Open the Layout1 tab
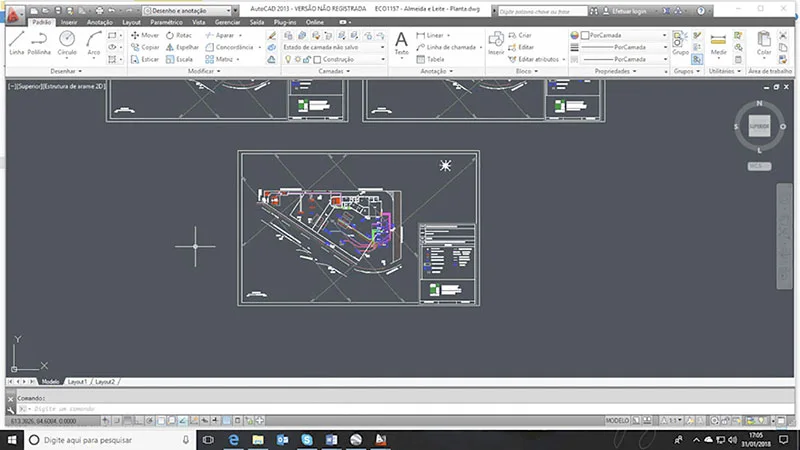The height and width of the screenshot is (450, 800). pos(77,382)
